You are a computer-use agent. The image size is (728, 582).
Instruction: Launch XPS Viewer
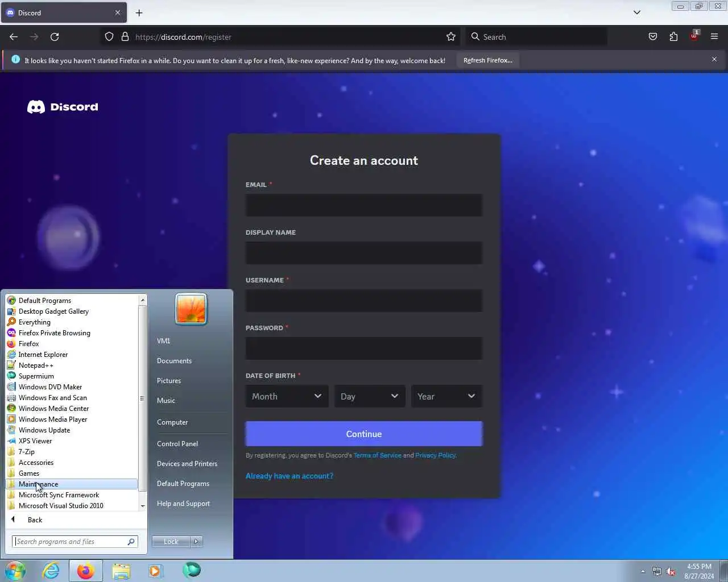tap(72, 441)
